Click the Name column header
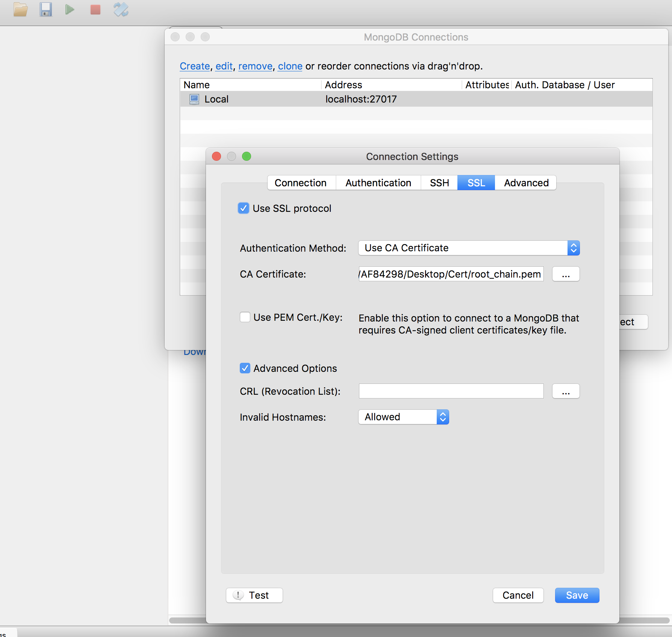The image size is (672, 637). 251,85
